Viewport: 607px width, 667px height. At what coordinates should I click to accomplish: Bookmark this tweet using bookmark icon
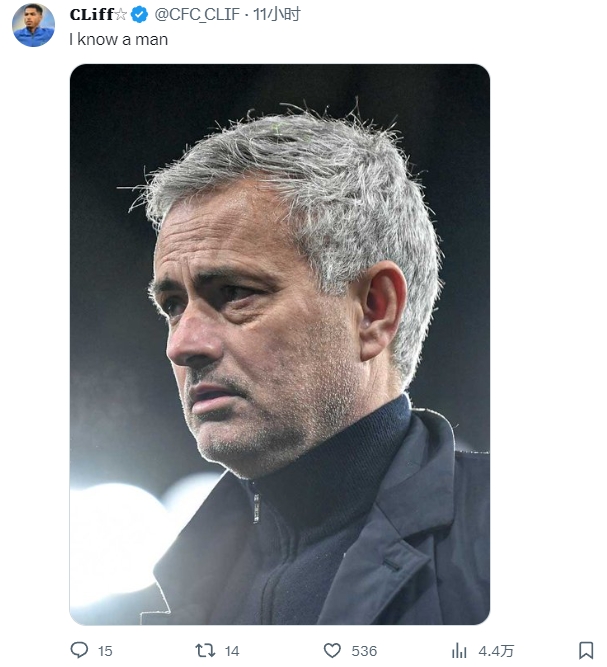[x=586, y=650]
